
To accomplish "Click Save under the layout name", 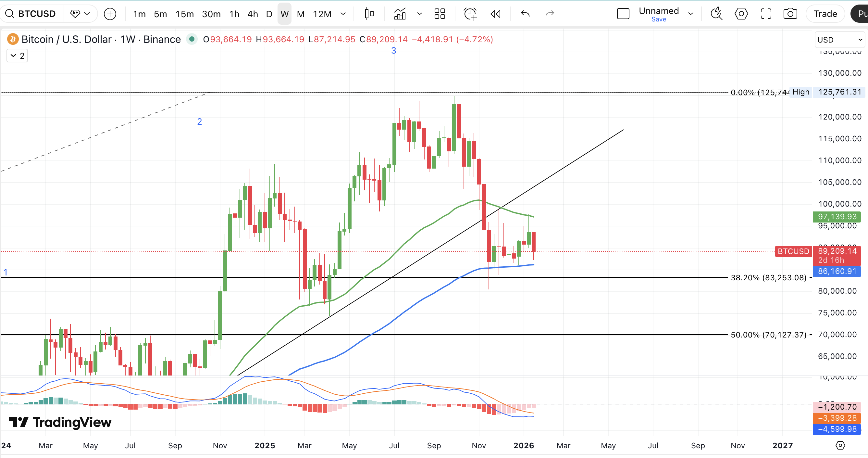I will (658, 19).
